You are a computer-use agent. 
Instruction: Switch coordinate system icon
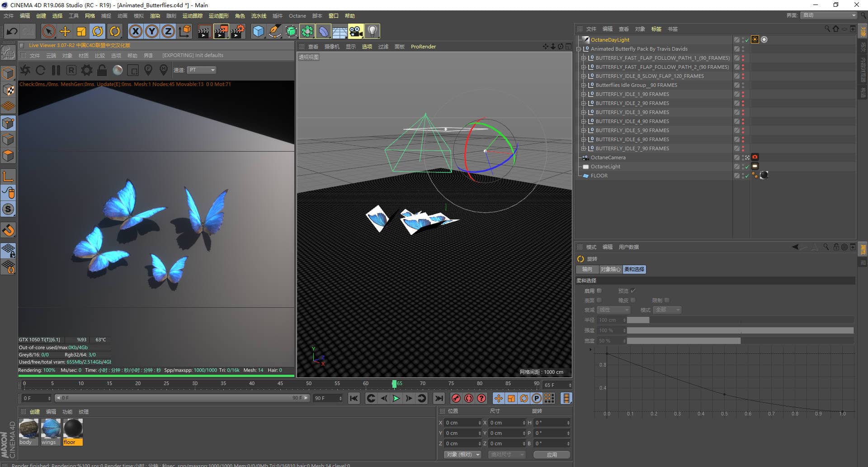point(185,31)
